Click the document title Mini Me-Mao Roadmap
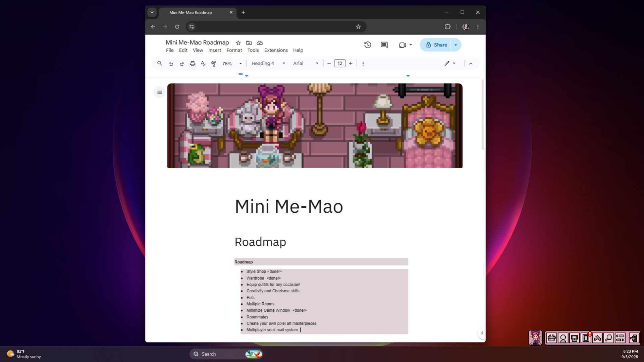Viewport: 644px width, 362px height. [197, 43]
